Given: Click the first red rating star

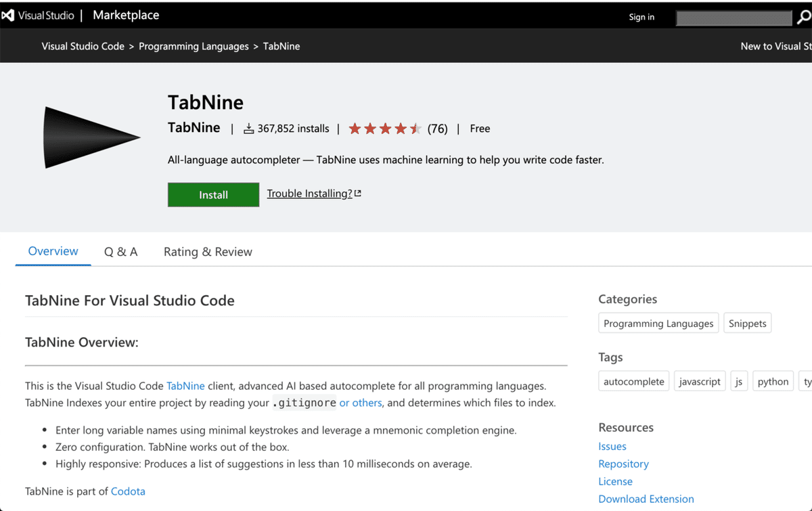Looking at the screenshot, I should pyautogui.click(x=354, y=127).
